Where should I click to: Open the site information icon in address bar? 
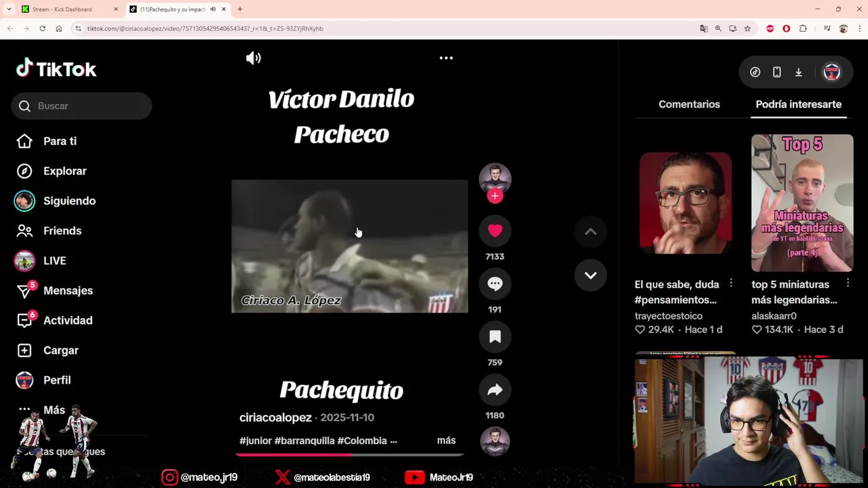pos(79,28)
